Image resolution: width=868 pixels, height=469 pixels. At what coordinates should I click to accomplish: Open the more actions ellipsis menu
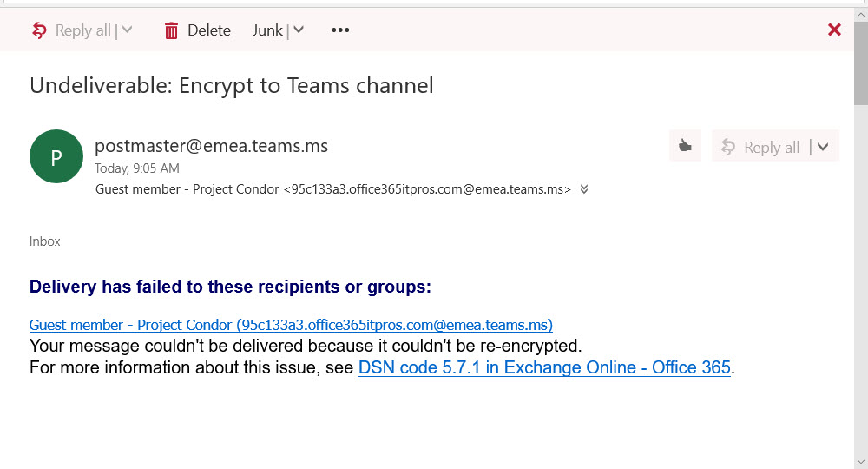340,30
